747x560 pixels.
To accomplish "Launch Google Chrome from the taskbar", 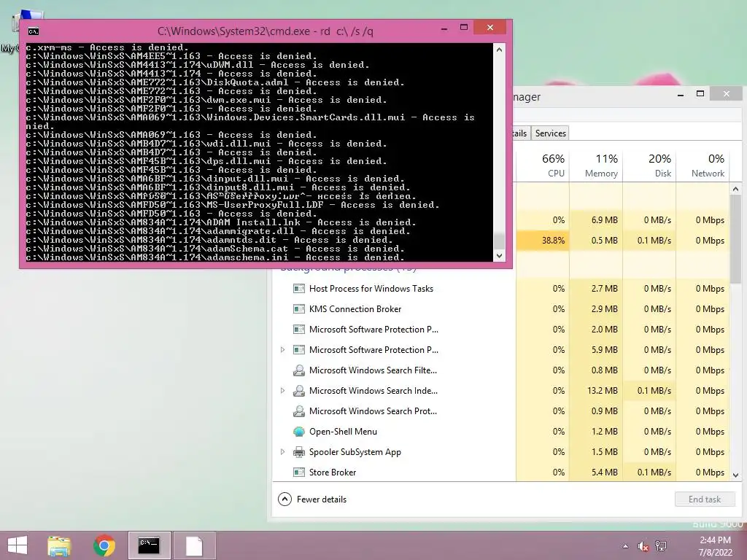I will point(104,545).
